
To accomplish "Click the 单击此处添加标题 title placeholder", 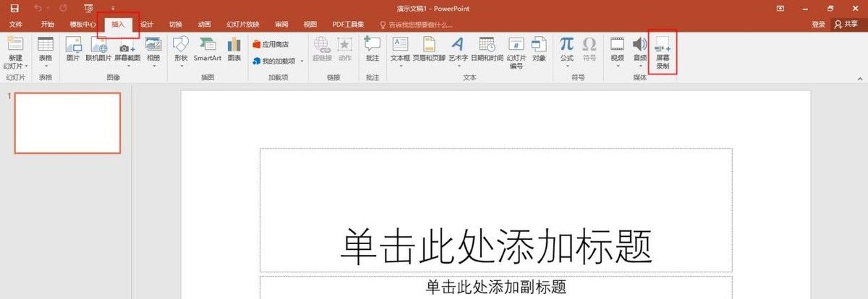I will pyautogui.click(x=496, y=209).
